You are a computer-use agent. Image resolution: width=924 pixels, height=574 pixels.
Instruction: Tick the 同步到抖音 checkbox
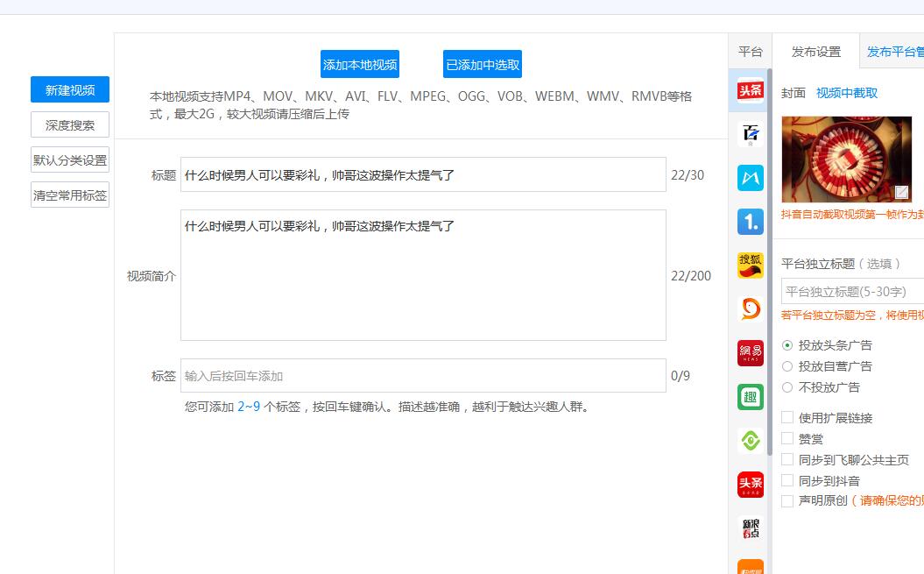[787, 481]
